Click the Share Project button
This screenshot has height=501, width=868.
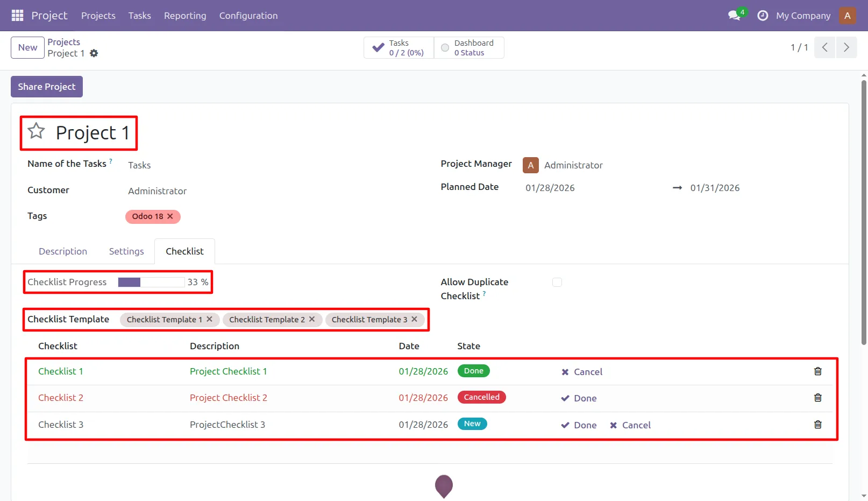47,87
